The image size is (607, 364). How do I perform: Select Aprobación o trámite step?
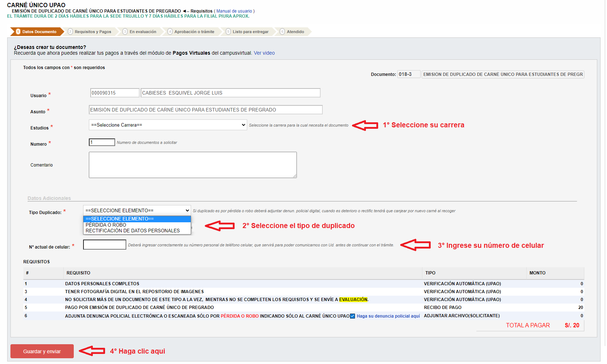pyautogui.click(x=191, y=32)
